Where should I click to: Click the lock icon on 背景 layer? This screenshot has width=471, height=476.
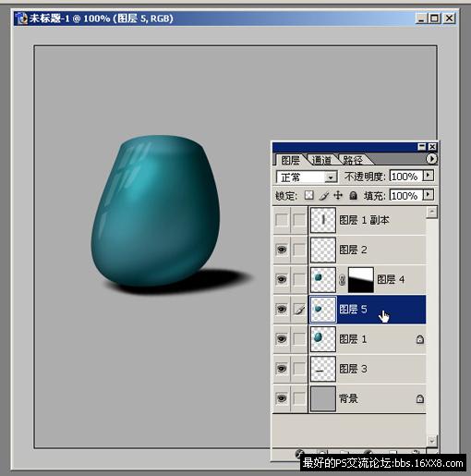coord(420,398)
